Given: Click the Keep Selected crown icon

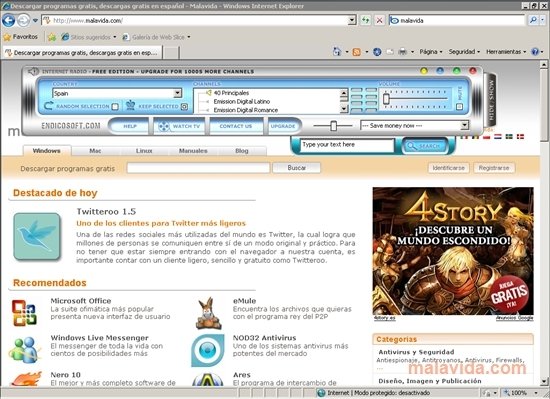Looking at the screenshot, I should (130, 105).
